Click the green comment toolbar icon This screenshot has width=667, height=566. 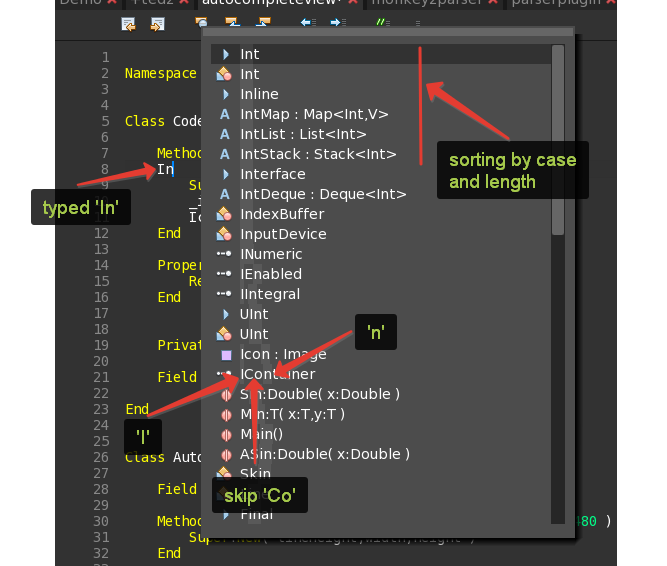pyautogui.click(x=382, y=22)
